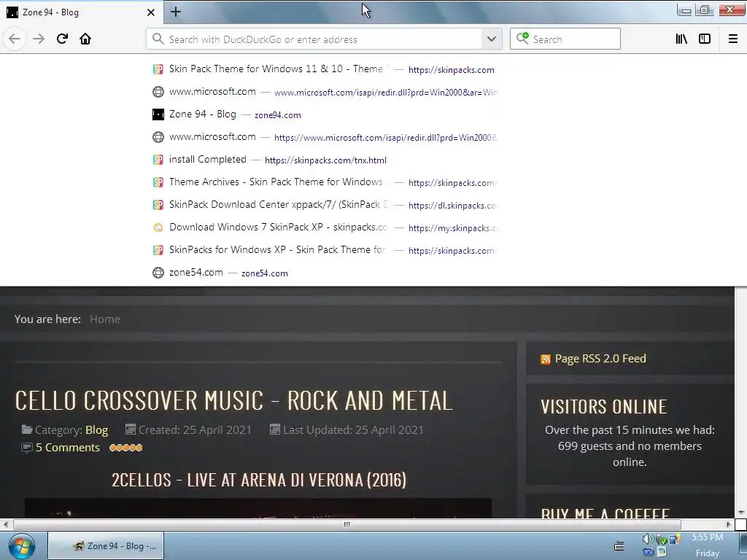Select SkinPacks for Windows XP suggestion
Screen dimensions: 747x560
(324, 251)
